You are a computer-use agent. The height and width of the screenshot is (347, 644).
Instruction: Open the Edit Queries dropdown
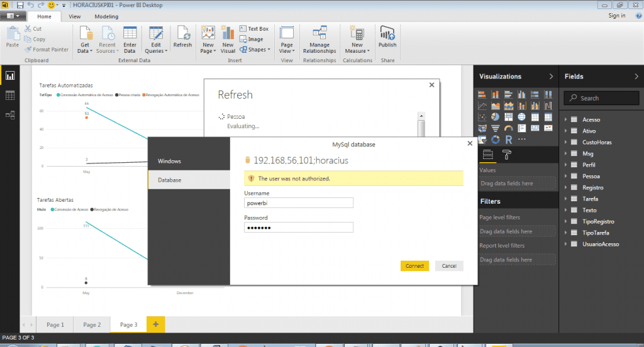156,40
